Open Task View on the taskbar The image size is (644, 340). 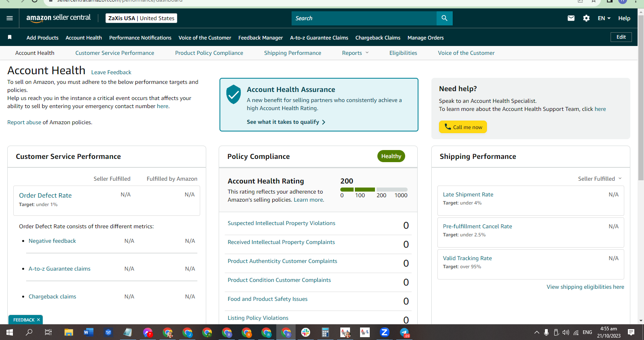pos(48,332)
